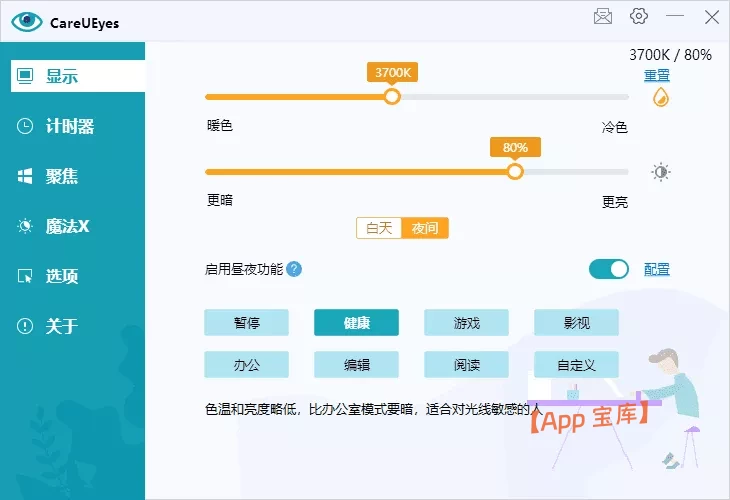Select the 夜间 night mode
This screenshot has width=730, height=500.
(425, 228)
